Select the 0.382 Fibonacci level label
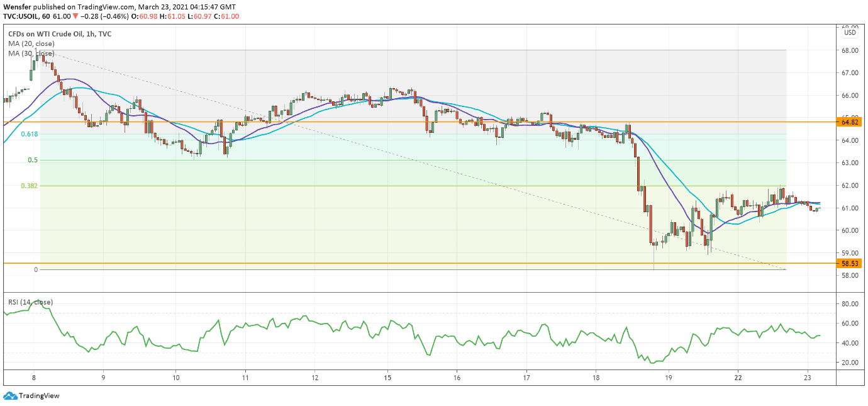Viewport: 868px width, 406px height. [29, 186]
